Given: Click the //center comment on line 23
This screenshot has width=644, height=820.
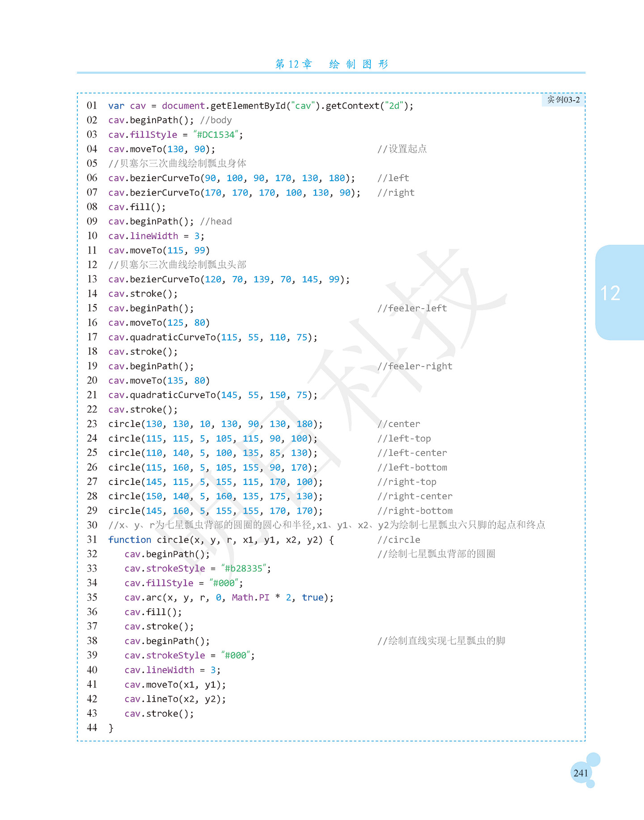Looking at the screenshot, I should (x=398, y=424).
